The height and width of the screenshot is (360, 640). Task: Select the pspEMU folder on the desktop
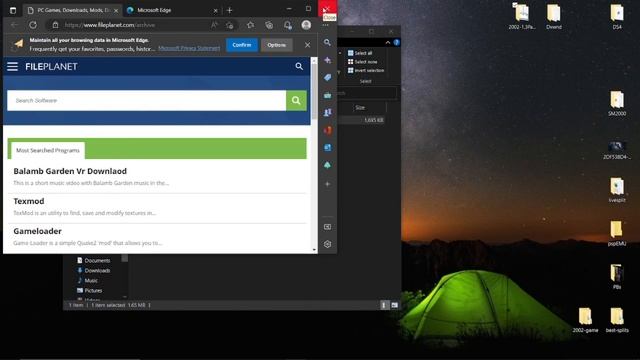click(x=617, y=233)
